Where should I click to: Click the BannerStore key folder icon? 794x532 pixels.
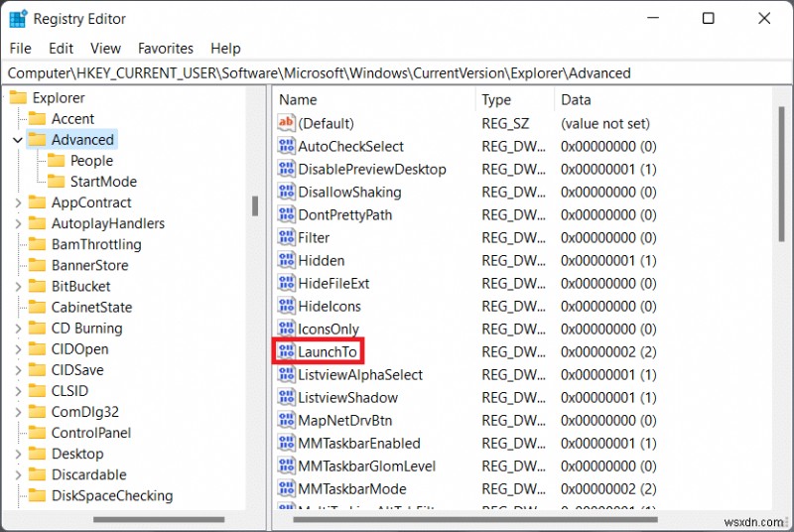point(37,265)
